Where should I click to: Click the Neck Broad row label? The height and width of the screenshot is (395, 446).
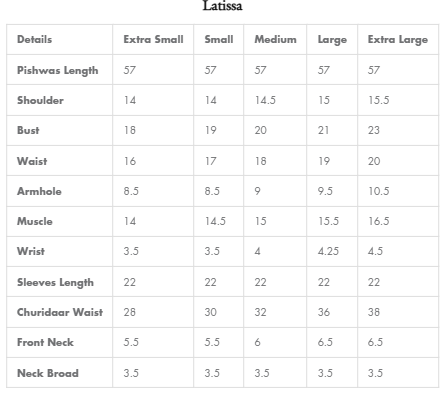(48, 373)
